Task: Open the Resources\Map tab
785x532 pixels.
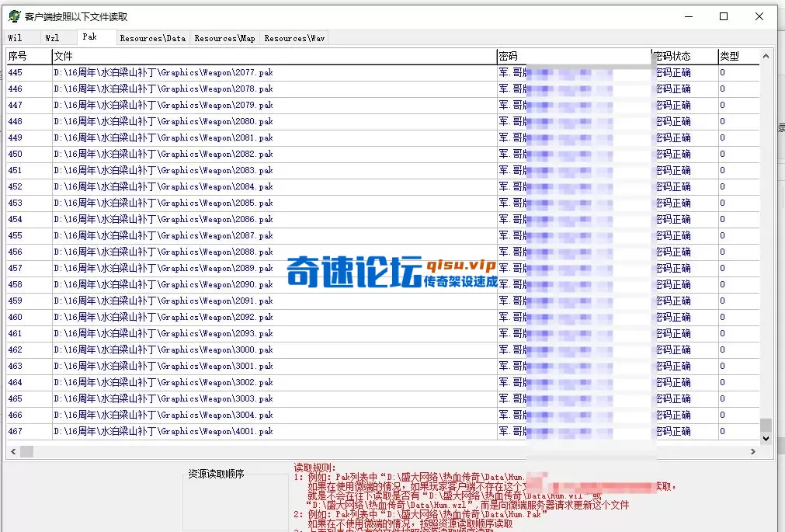Action: (224, 37)
